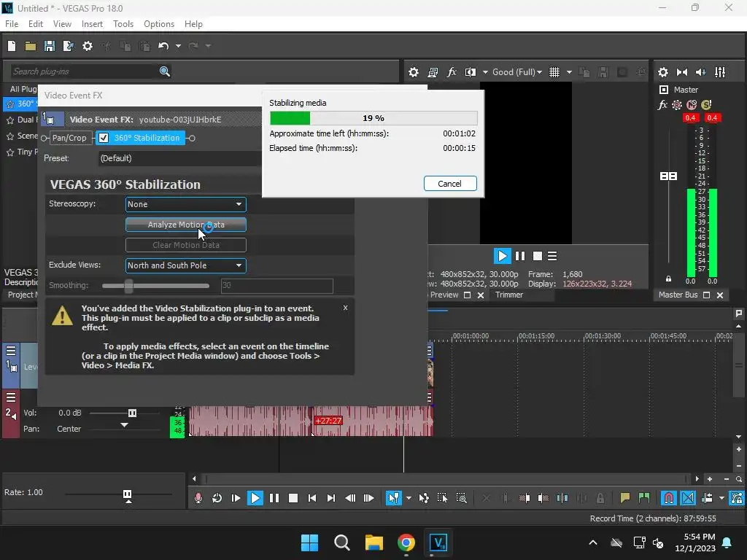Select Pan/Crop in the FX chain
Viewport: 747px width, 560px height.
click(x=69, y=138)
